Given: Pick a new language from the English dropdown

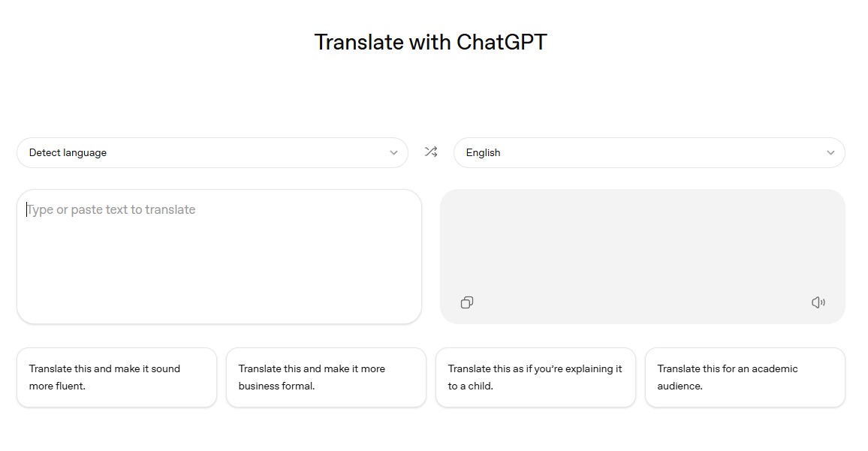Looking at the screenshot, I should pos(649,152).
